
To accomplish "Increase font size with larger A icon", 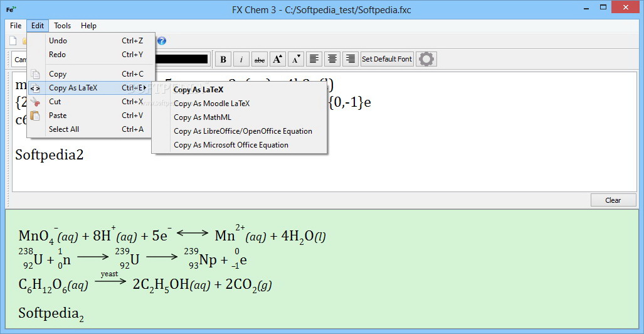I will (278, 59).
